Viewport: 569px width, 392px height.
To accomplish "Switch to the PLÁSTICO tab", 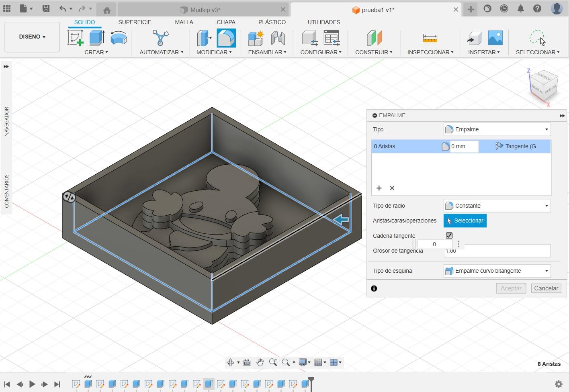I will pyautogui.click(x=272, y=22).
